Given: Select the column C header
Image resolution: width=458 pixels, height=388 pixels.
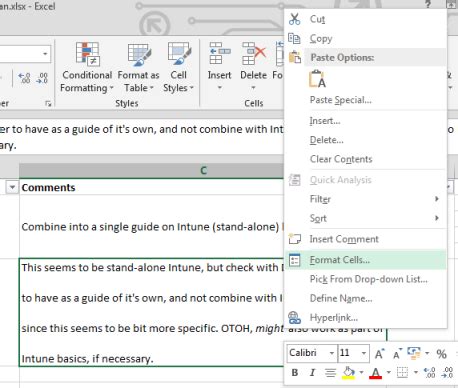Looking at the screenshot, I should click(x=204, y=170).
